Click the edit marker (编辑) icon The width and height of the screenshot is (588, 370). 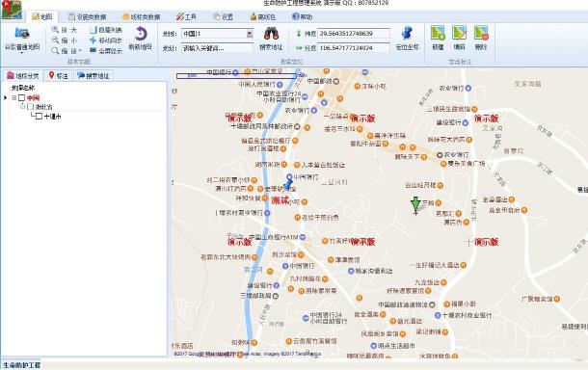(x=460, y=33)
